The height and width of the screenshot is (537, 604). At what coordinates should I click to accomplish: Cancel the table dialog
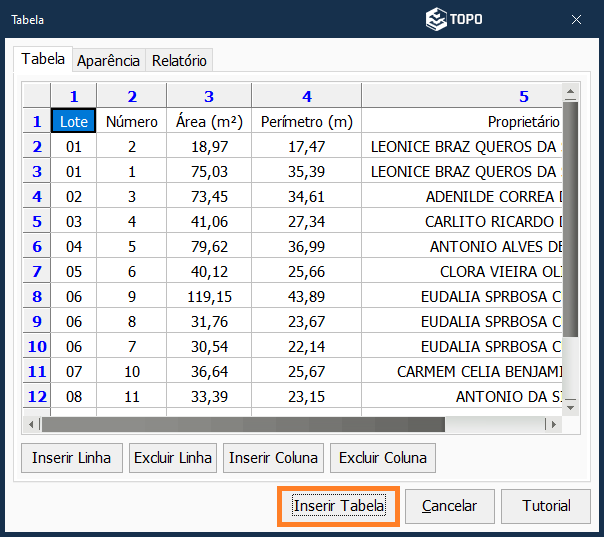[x=449, y=506]
